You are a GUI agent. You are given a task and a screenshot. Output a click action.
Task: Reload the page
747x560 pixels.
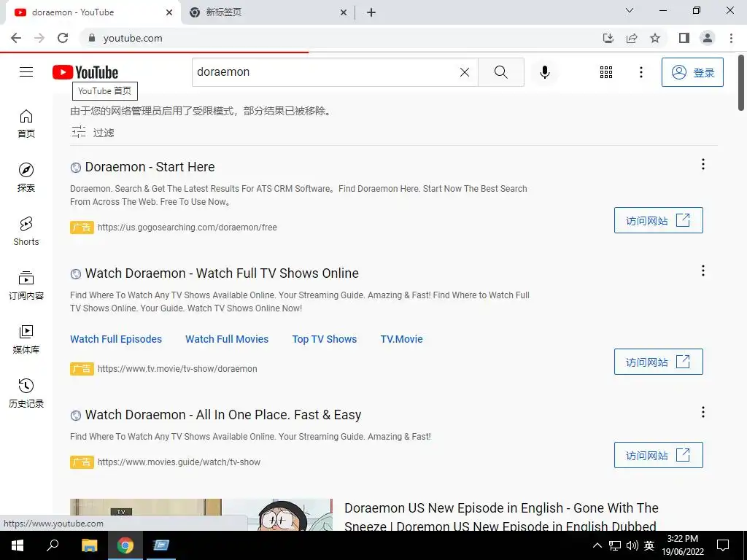[63, 38]
